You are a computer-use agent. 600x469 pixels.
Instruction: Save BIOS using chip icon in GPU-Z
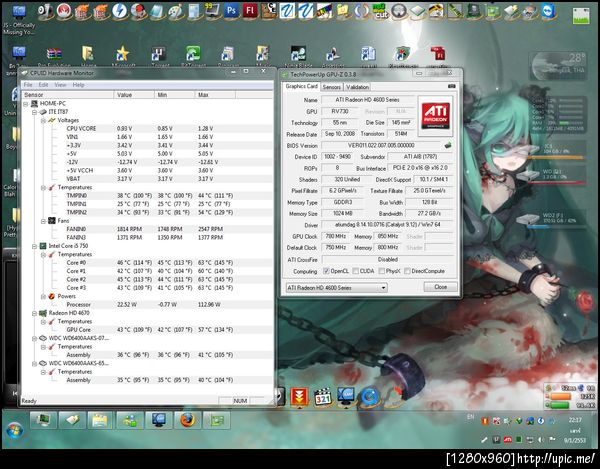point(448,145)
